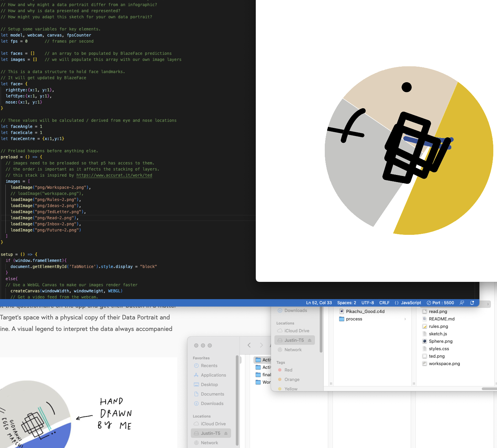The image size is (497, 448).
Task: Open the CRLF line ending selector
Action: tap(384, 303)
